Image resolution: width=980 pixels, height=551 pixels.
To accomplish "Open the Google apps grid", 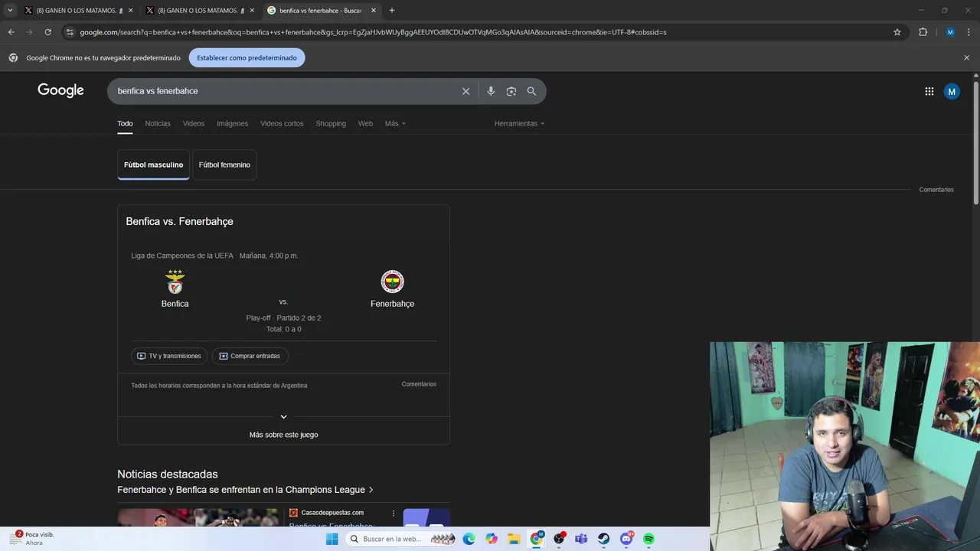I will tap(929, 91).
